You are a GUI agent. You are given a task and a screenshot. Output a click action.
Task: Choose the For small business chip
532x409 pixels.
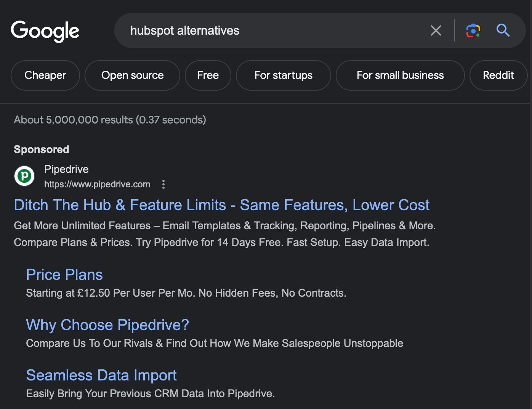[x=400, y=75]
